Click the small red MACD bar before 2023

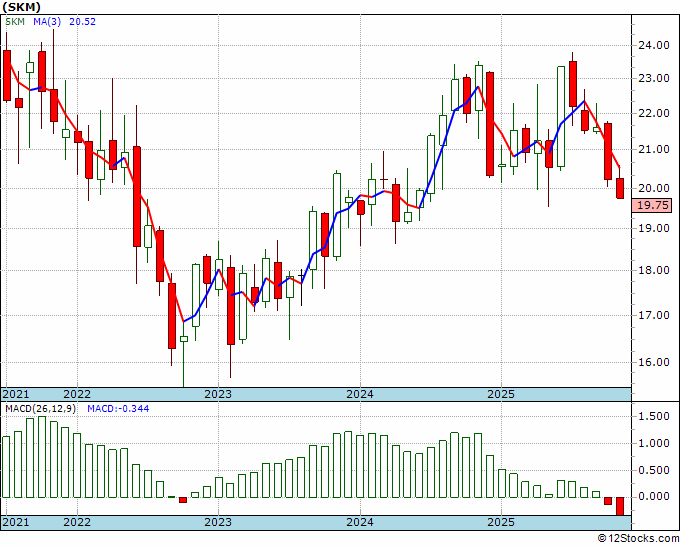[x=183, y=500]
